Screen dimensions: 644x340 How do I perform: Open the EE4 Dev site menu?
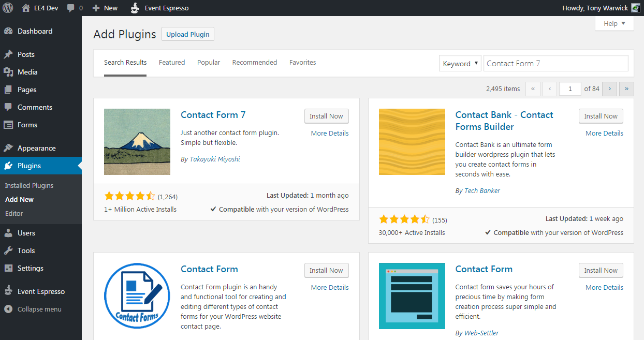point(40,8)
